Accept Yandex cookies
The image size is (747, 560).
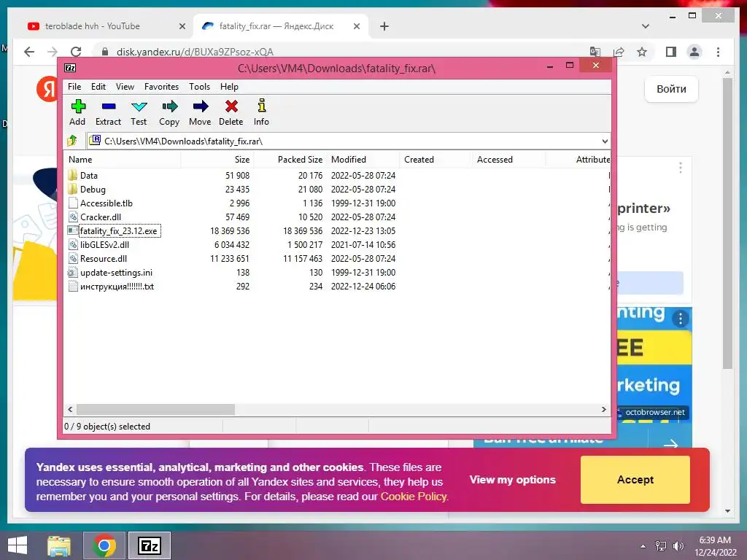coord(635,480)
